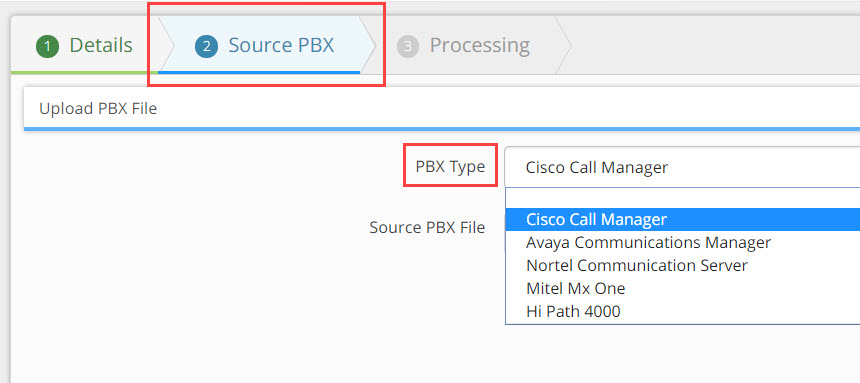
Task: Click the Source PBX File label
Action: 427,227
